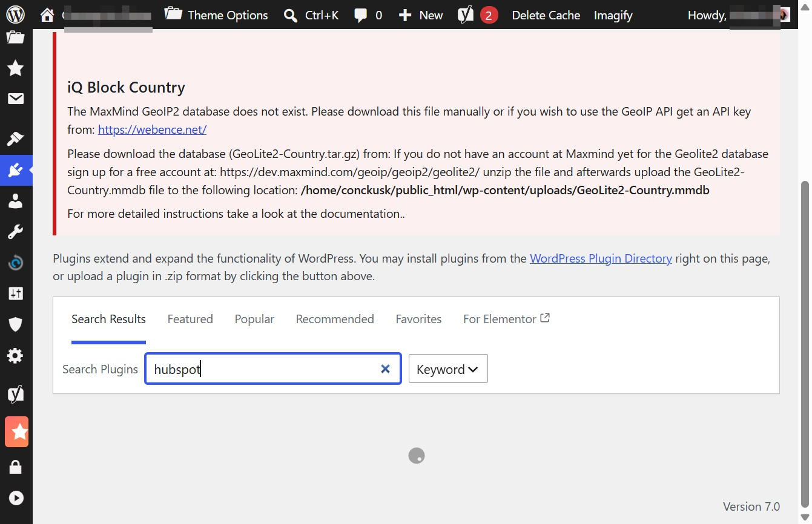The width and height of the screenshot is (812, 524).
Task: Open the play circle icon in sidebar
Action: pyautogui.click(x=16, y=498)
